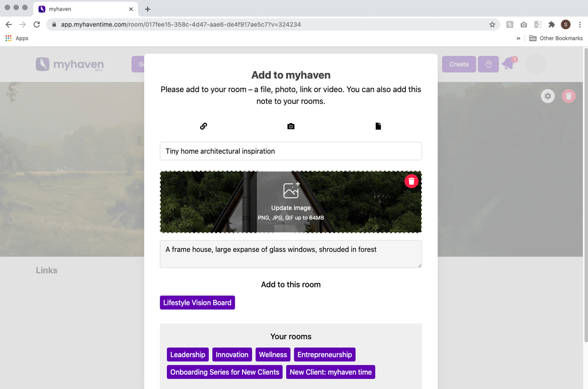588x389 pixels.
Task: Open a new browser tab
Action: [x=148, y=9]
